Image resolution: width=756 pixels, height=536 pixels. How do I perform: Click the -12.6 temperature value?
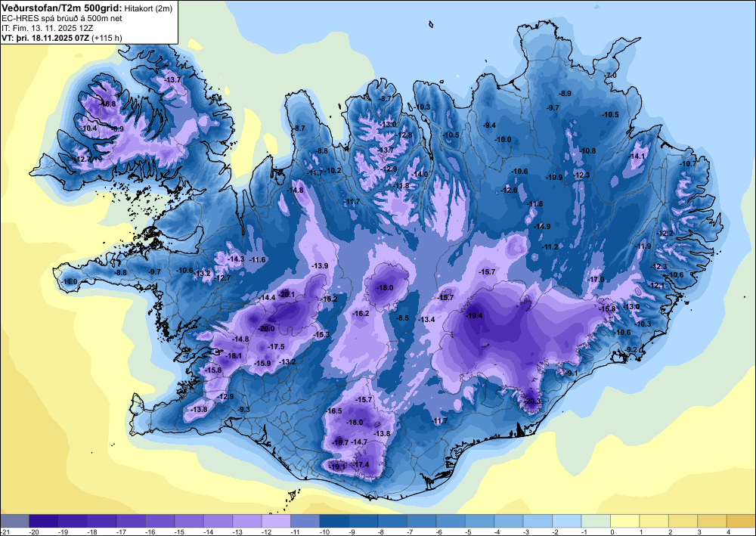coord(509,191)
